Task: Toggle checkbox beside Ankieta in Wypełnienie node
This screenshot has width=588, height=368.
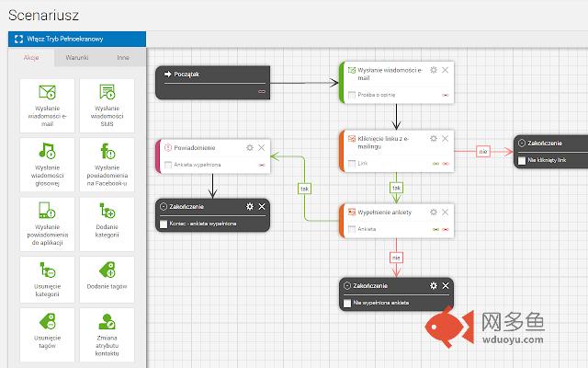Action: click(x=352, y=229)
